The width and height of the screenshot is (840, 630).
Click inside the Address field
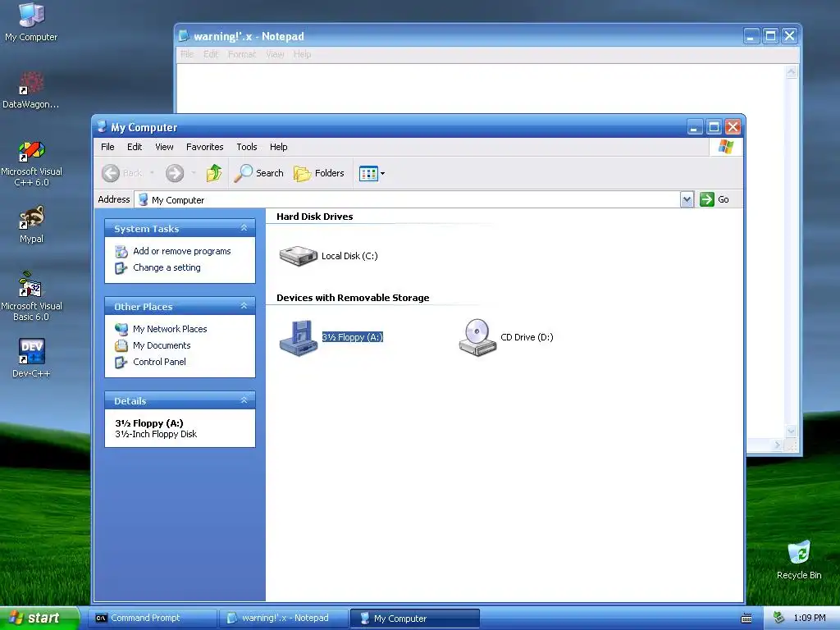pos(407,200)
